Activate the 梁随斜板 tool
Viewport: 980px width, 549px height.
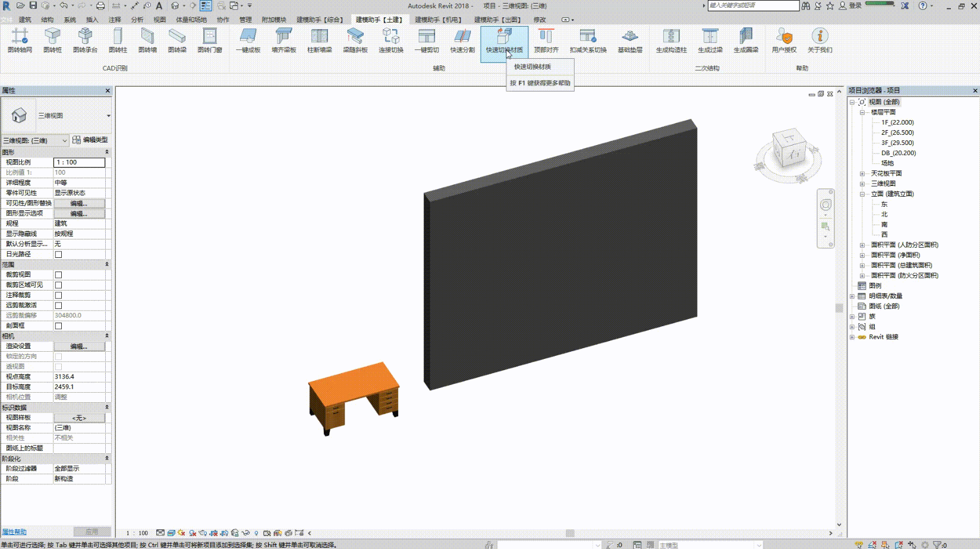click(355, 40)
